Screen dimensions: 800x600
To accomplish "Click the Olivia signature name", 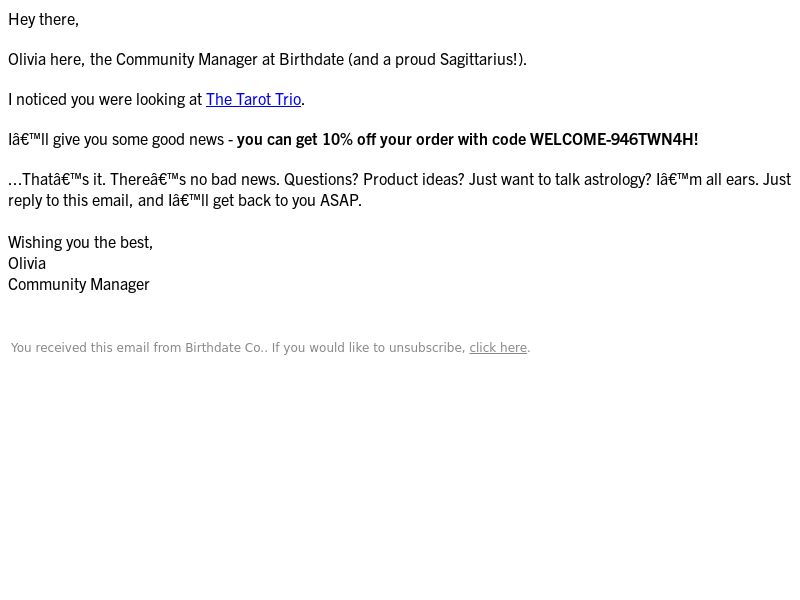I will pos(27,264).
